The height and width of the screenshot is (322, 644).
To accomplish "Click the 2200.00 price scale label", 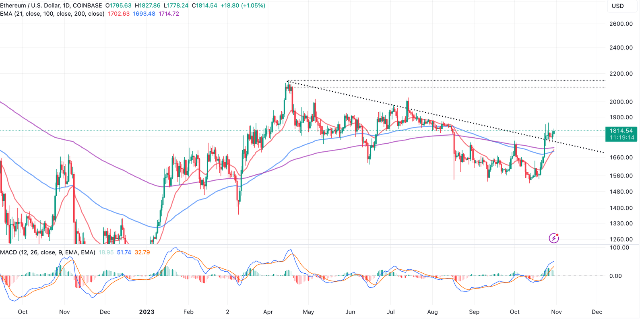I will [x=621, y=74].
